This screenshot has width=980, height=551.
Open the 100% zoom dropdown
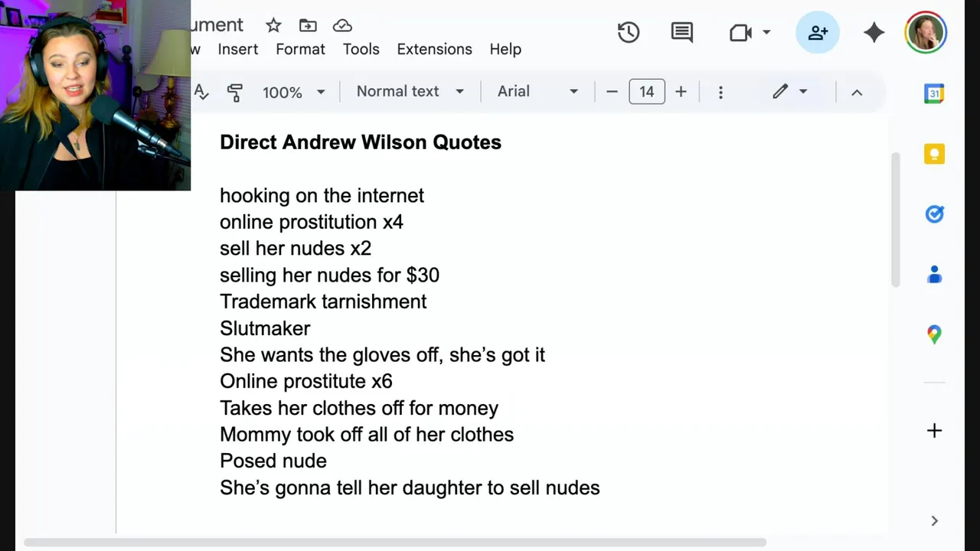[294, 92]
